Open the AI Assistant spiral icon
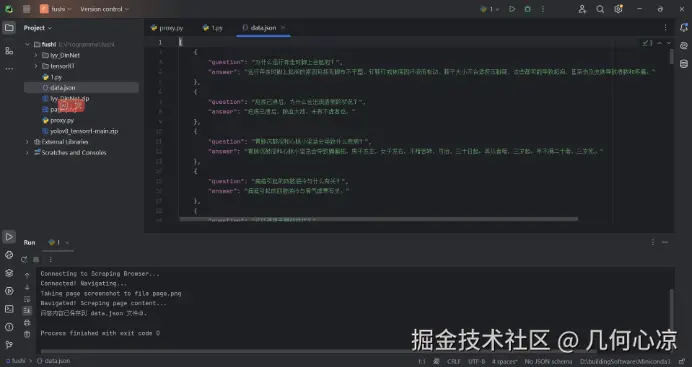692x367 pixels. [684, 46]
